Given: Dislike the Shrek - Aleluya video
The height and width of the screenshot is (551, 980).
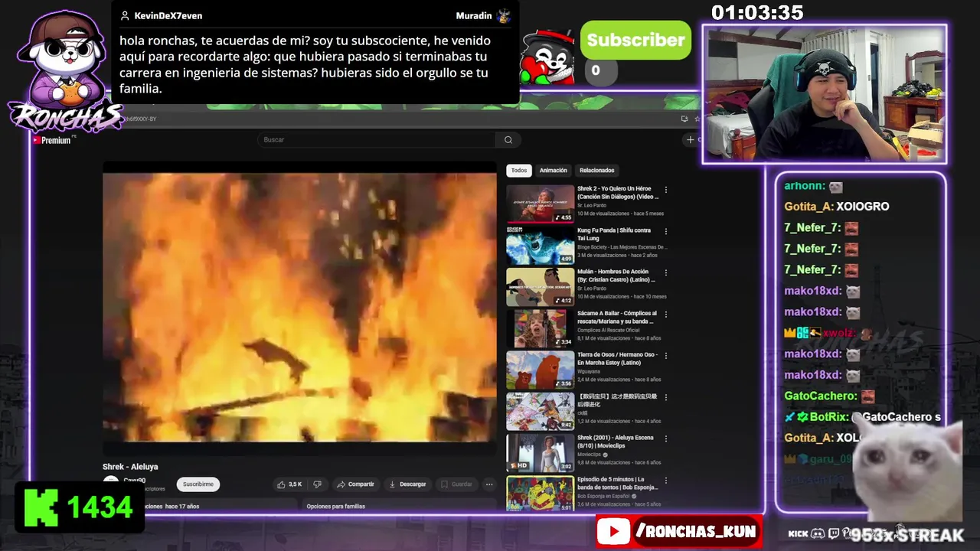Looking at the screenshot, I should pyautogui.click(x=318, y=484).
